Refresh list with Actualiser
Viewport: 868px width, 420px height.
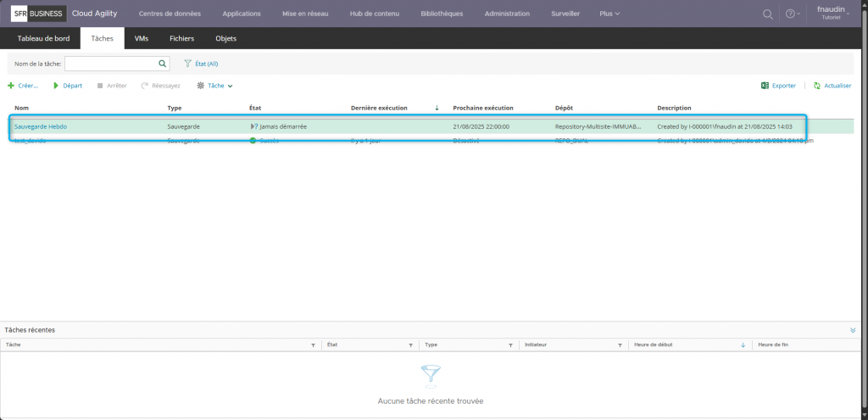[832, 86]
